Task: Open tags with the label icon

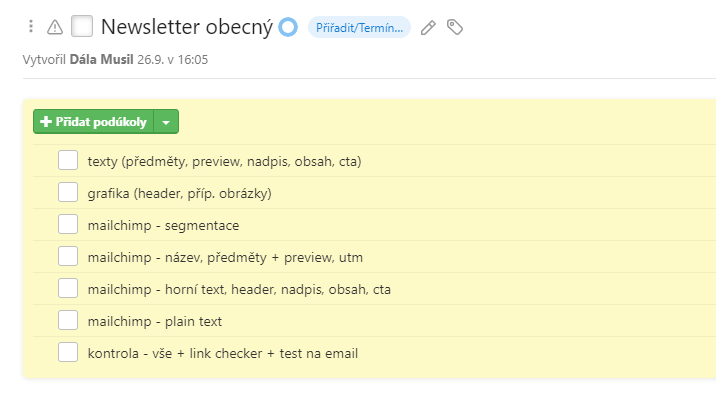Action: point(455,27)
